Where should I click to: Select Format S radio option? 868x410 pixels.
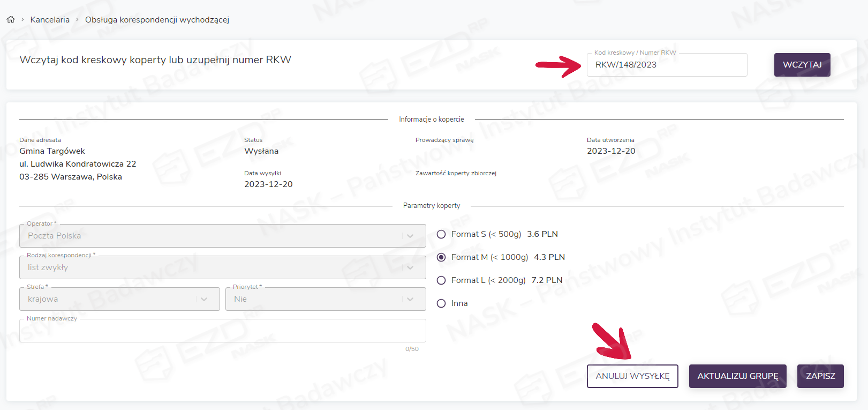[x=441, y=234]
